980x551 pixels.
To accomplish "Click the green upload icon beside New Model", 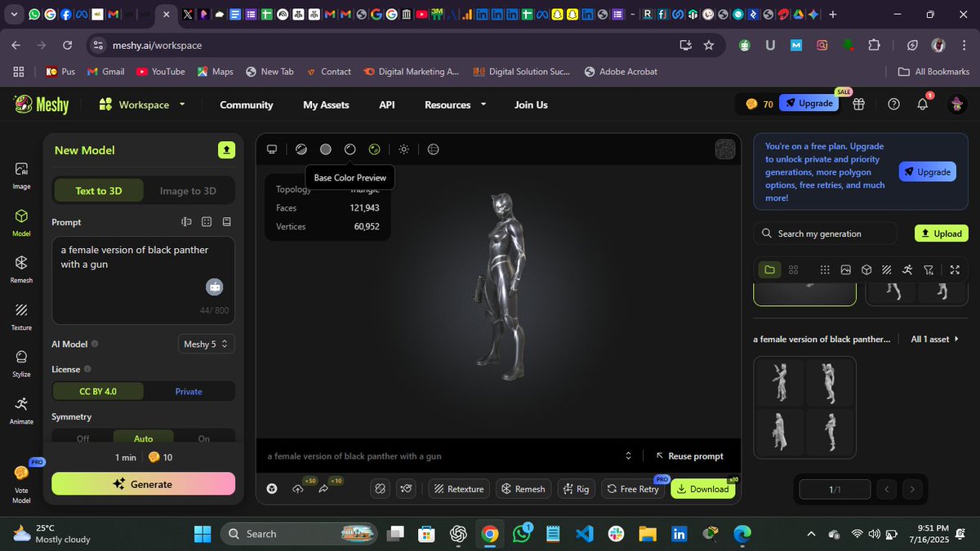I will pyautogui.click(x=226, y=150).
